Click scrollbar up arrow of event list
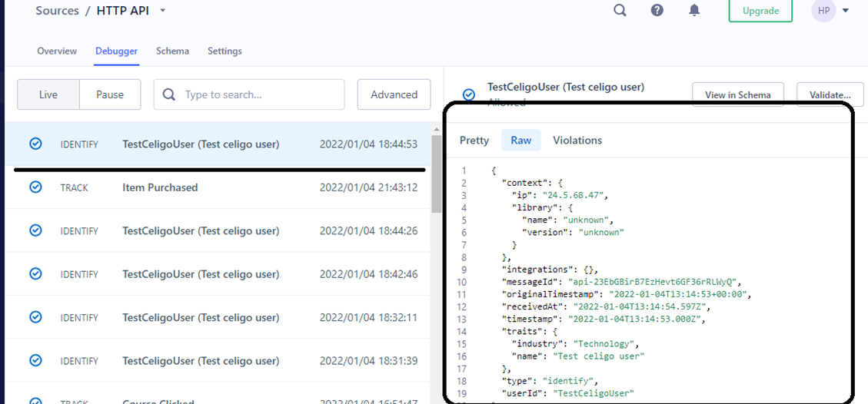Screen dimensions: 868x404 437,129
